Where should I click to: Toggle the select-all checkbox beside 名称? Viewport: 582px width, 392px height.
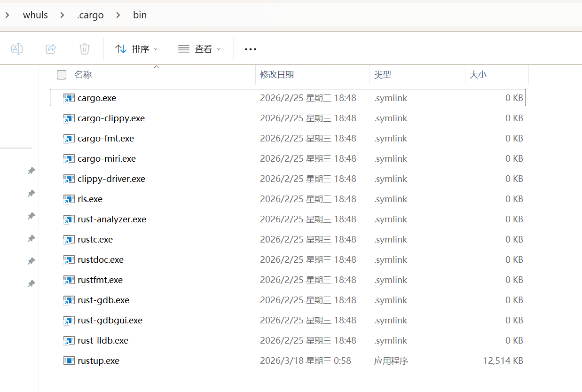click(x=62, y=75)
